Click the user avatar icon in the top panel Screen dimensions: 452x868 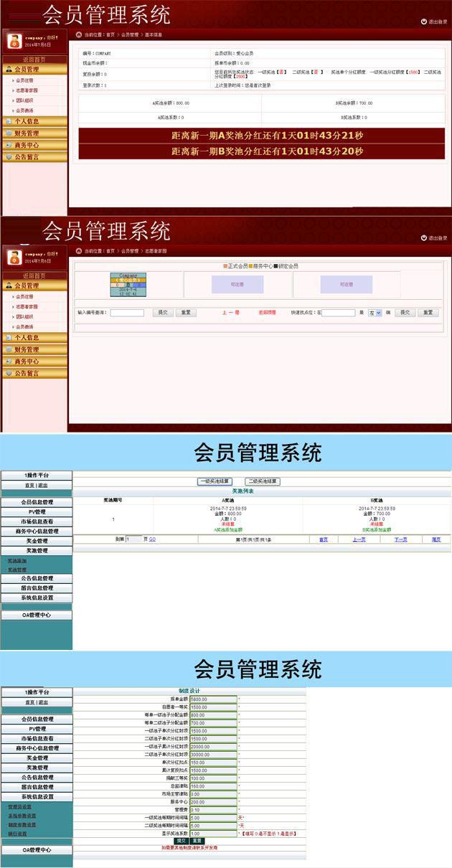[14, 40]
